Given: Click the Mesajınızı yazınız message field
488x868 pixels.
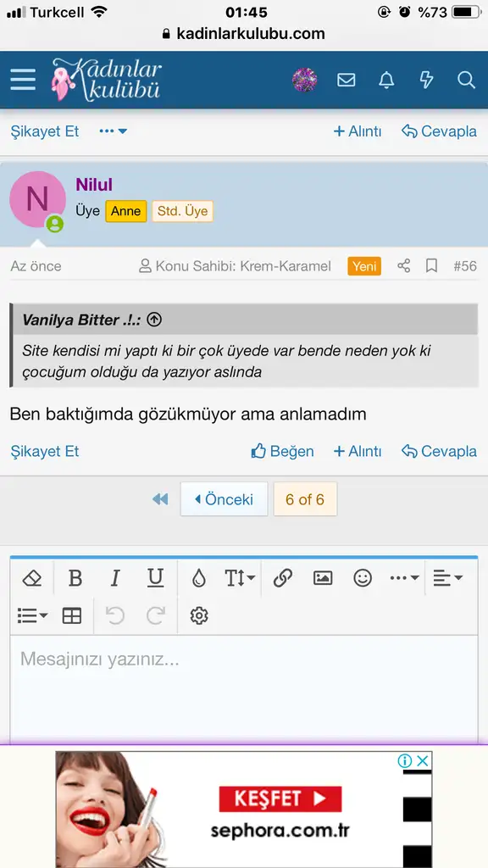Looking at the screenshot, I should pos(244,689).
